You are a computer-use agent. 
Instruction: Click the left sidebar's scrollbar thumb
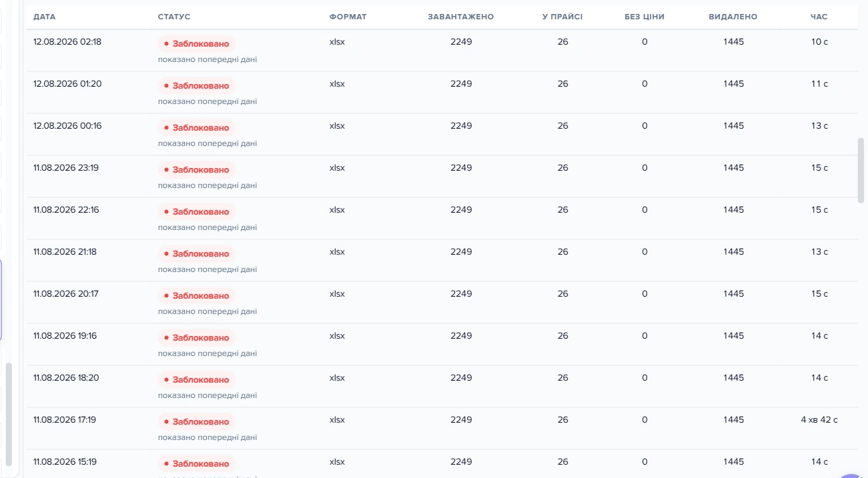8,414
